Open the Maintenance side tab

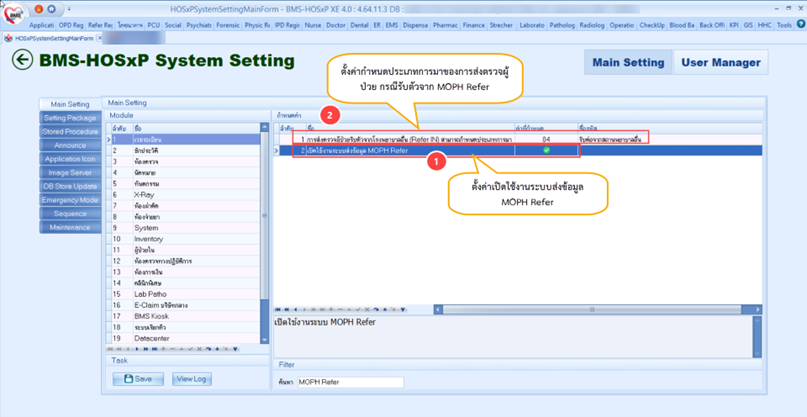70,227
